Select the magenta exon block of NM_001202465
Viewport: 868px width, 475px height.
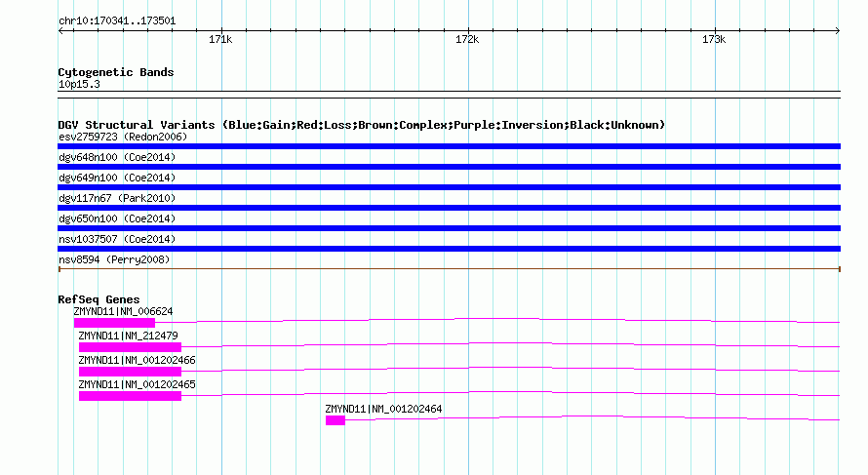pos(130,396)
